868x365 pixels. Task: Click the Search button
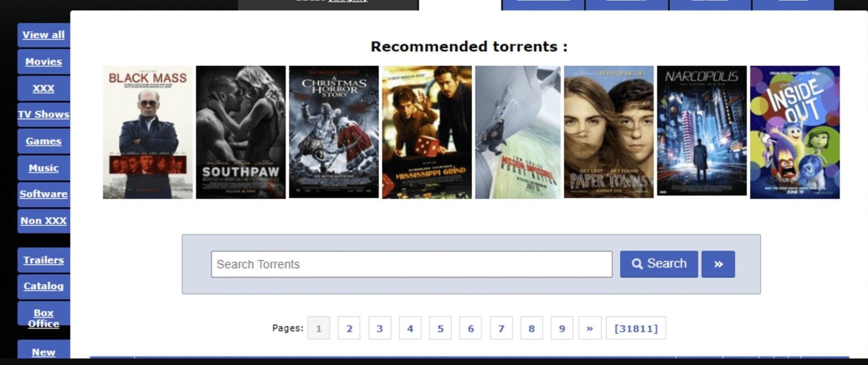pyautogui.click(x=659, y=264)
